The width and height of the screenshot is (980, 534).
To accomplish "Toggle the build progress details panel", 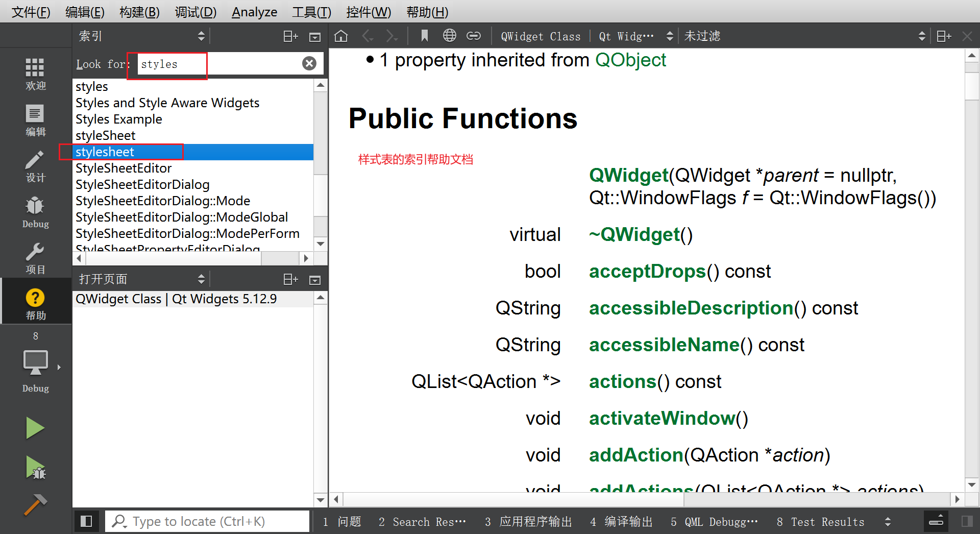I will click(936, 521).
